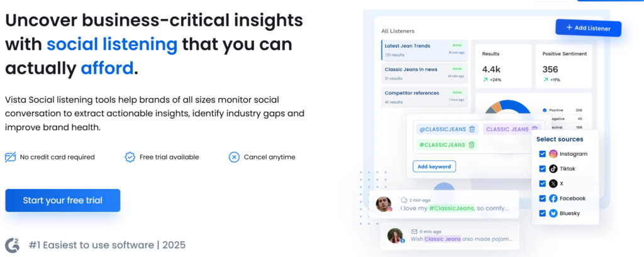Toggle the Bluesky source checkbox
Screen dimensions: 644x257
(543, 213)
